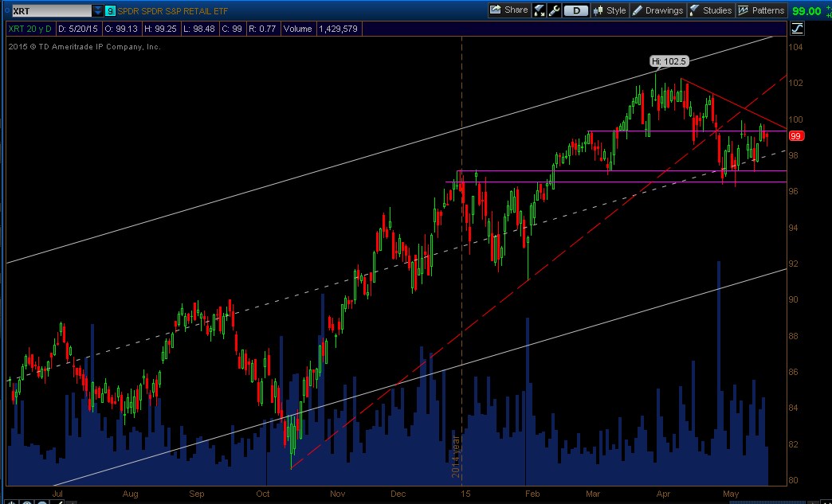Click the 'Volume' label in status bar

coord(298,29)
